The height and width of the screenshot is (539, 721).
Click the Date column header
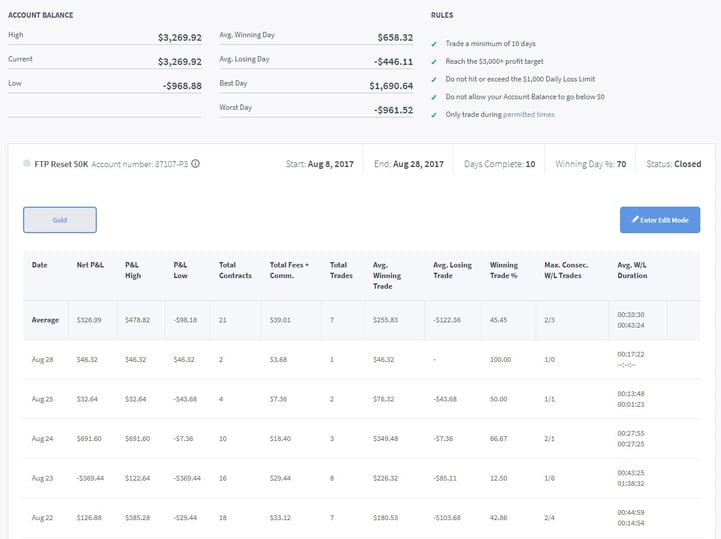pos(40,265)
